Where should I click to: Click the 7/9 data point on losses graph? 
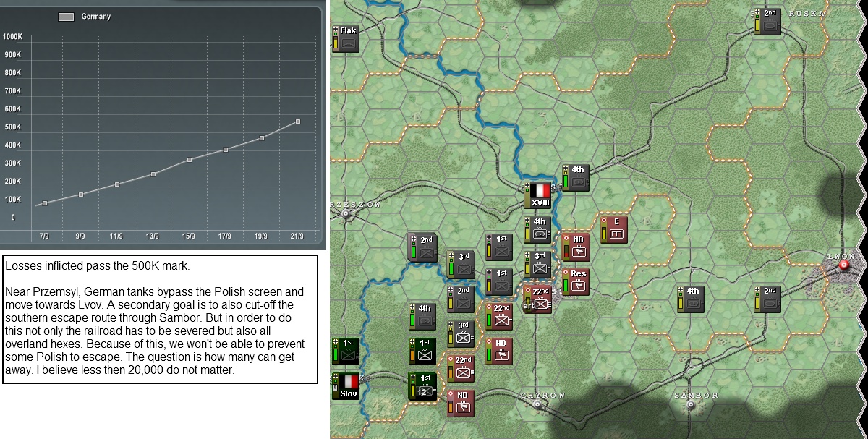point(45,203)
